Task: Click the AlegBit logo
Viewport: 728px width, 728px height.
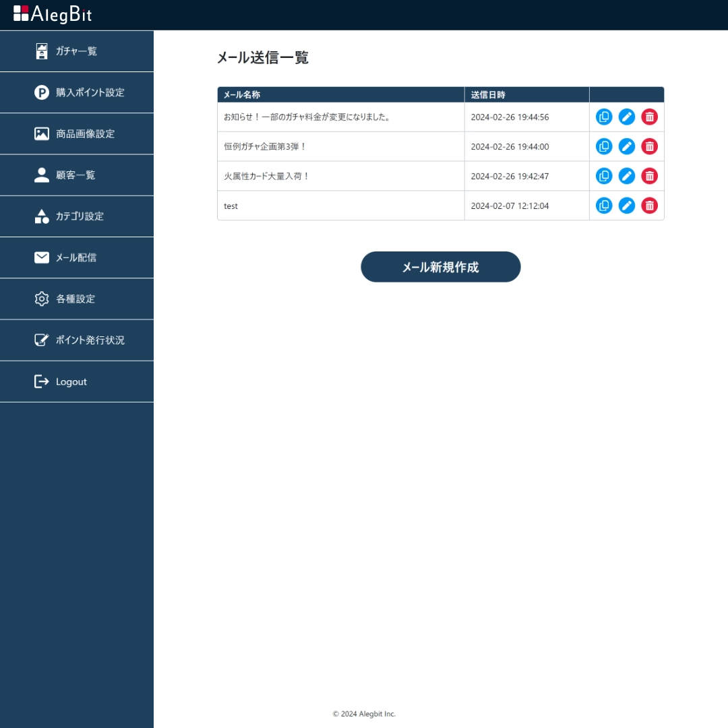Action: point(53,14)
